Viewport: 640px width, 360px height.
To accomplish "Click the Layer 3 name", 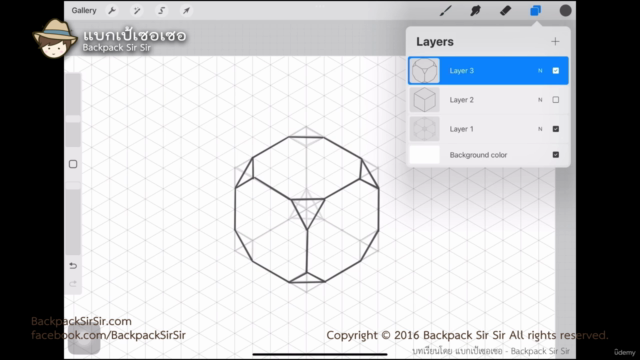I will (x=462, y=71).
